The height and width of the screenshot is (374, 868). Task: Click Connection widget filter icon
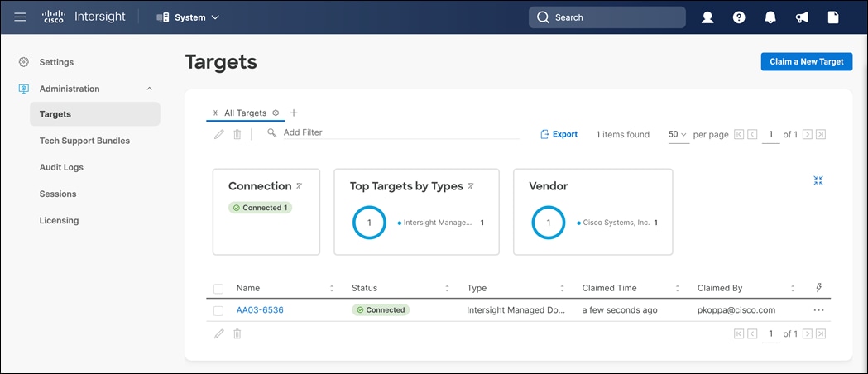[299, 186]
